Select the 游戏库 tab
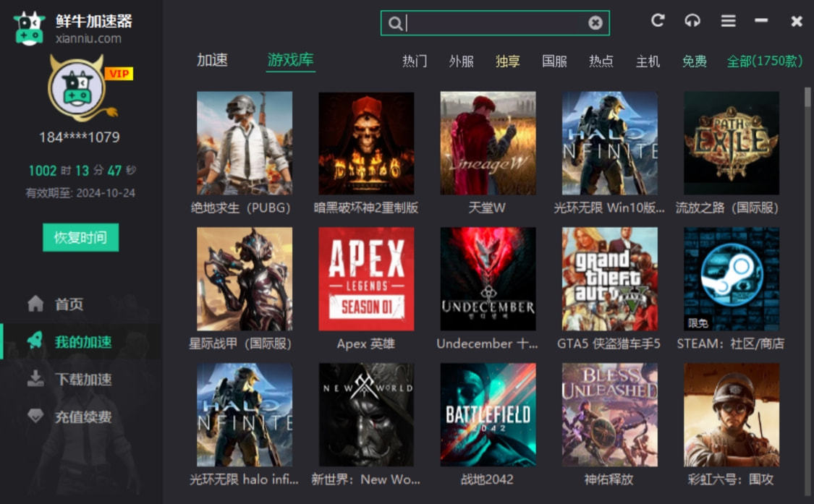Image resolution: width=814 pixels, height=504 pixels. (x=291, y=60)
